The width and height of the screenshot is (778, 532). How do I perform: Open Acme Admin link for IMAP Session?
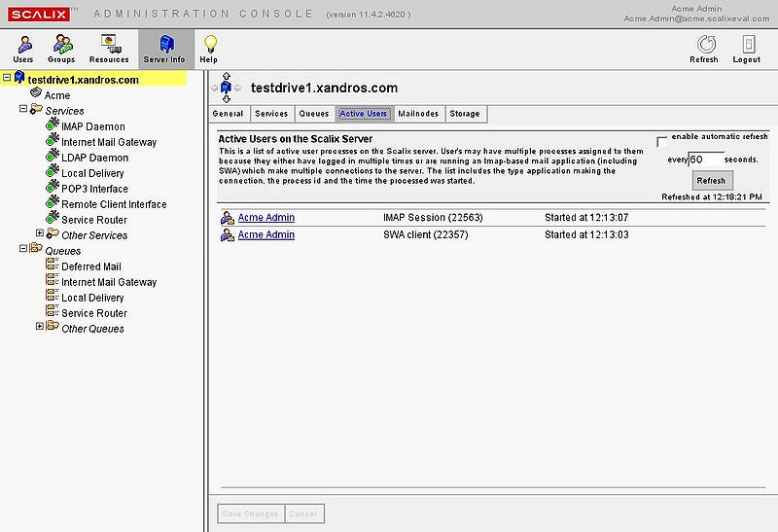click(265, 218)
